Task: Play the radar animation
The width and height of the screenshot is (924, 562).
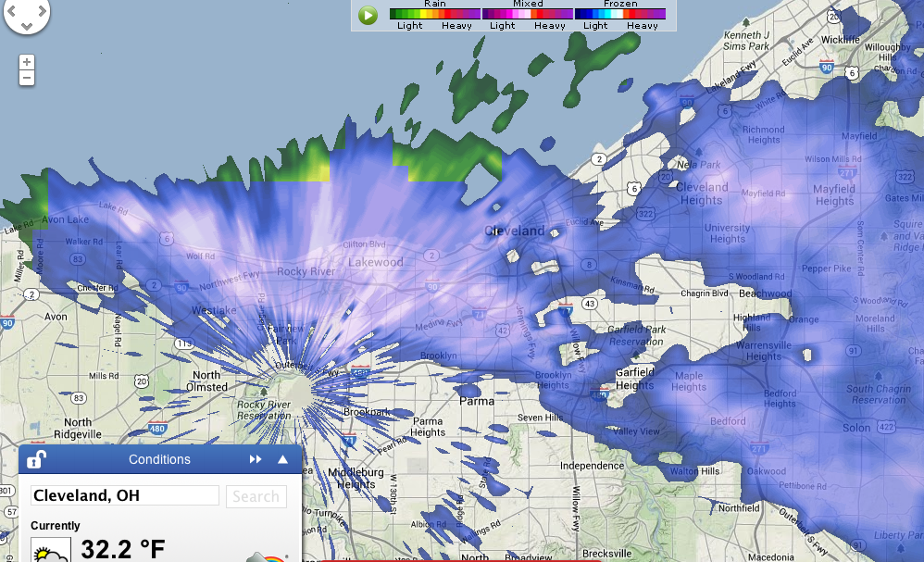Action: [368, 15]
